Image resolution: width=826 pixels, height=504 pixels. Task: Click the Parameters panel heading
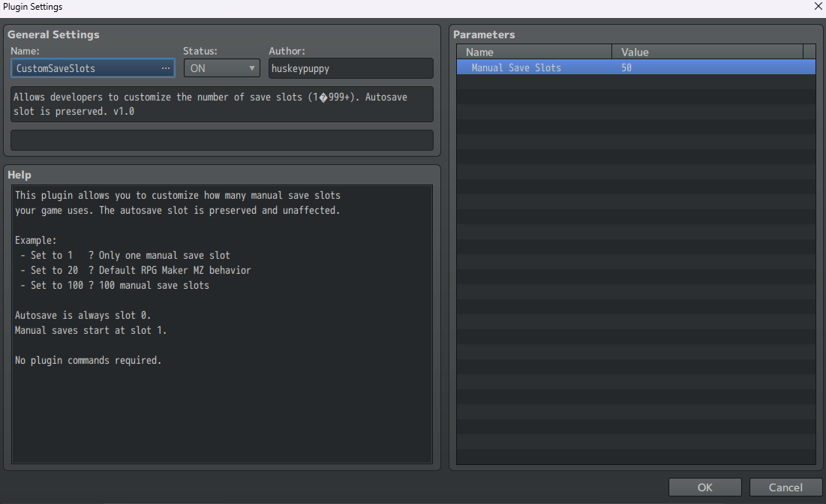click(484, 34)
